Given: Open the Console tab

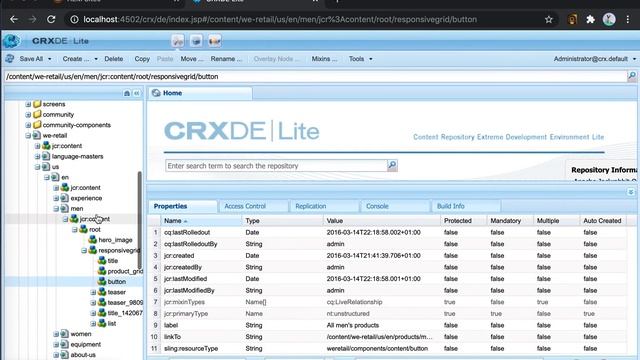Looking at the screenshot, I should (x=395, y=206).
